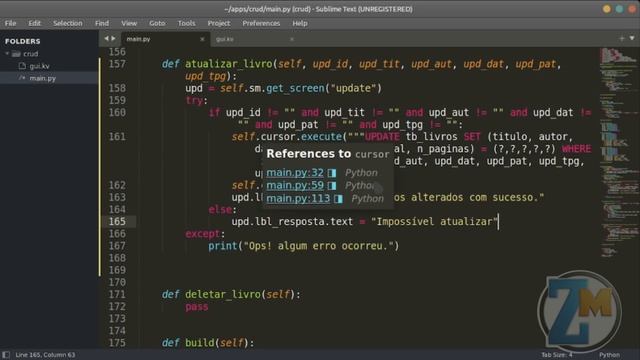The image size is (640, 360).
Task: Click the Line 165, Column 63 status
Action: pos(45,355)
